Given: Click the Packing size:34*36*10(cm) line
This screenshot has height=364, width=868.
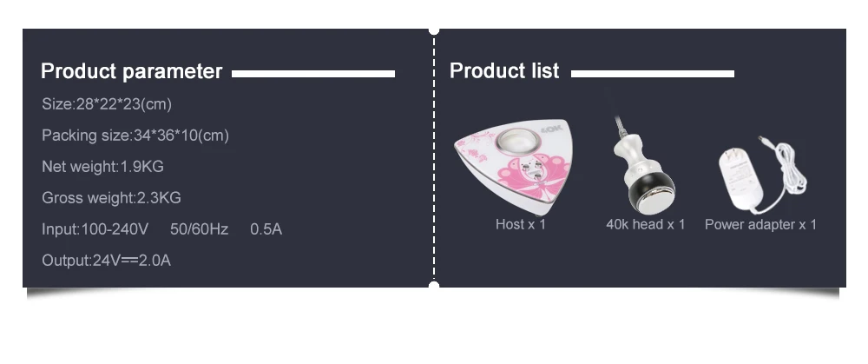Looking at the screenshot, I should click(x=135, y=136).
